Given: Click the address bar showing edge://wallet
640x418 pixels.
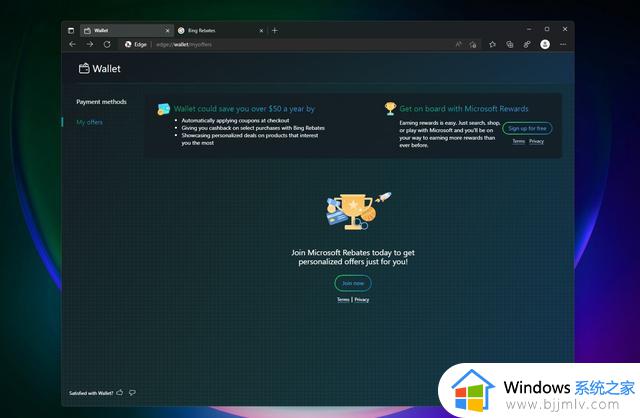Looking at the screenshot, I should coord(302,44).
